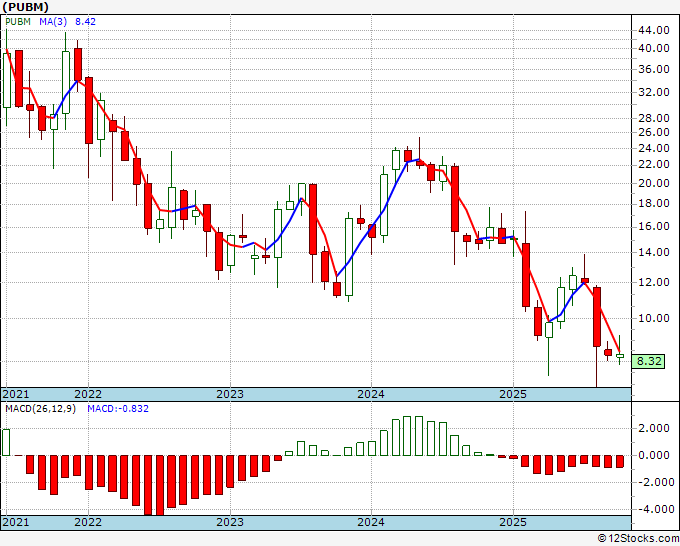
Task: Click the 44.00 price axis label
Action: [654, 30]
